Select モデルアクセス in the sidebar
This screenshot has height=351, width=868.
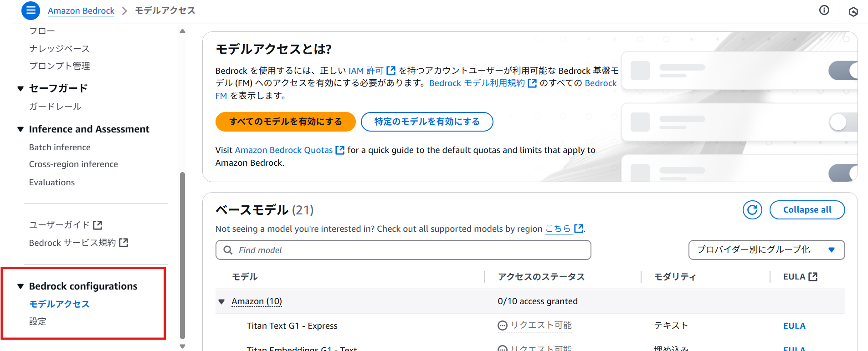coord(59,304)
